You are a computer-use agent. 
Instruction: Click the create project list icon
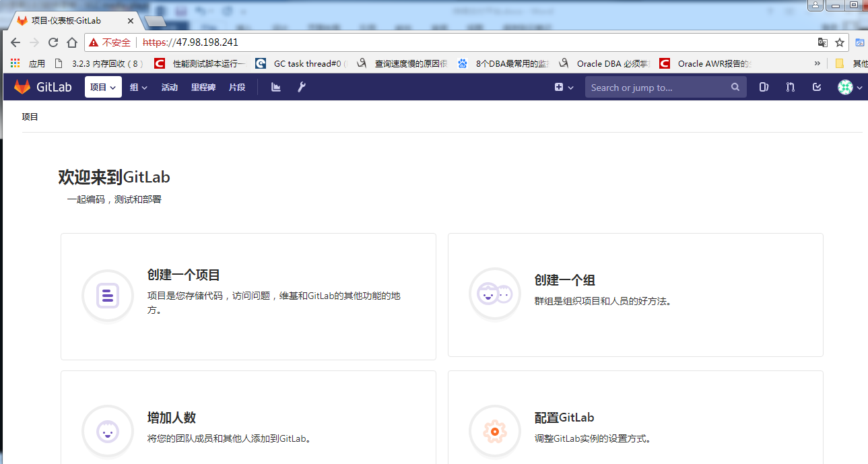[108, 296]
